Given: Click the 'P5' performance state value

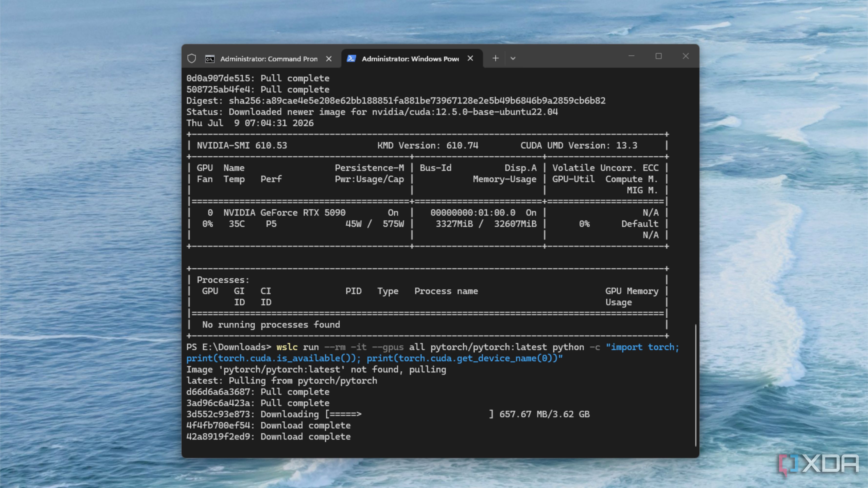Looking at the screenshot, I should coord(271,224).
